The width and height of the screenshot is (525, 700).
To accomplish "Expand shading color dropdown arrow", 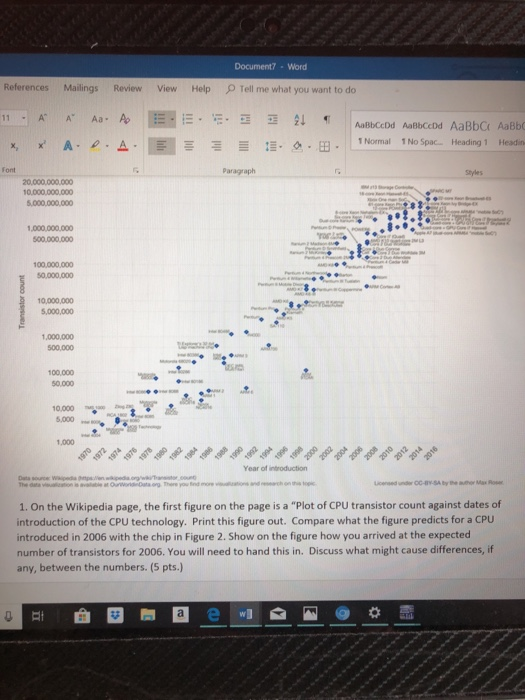I will pos(309,147).
